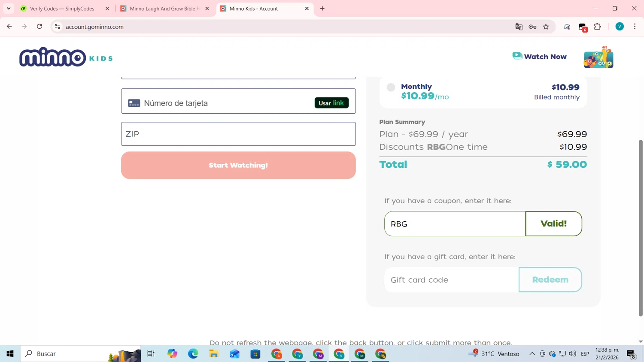644x362 pixels.
Task: Click the address bar URL account.gominno.com
Action: pos(94,27)
